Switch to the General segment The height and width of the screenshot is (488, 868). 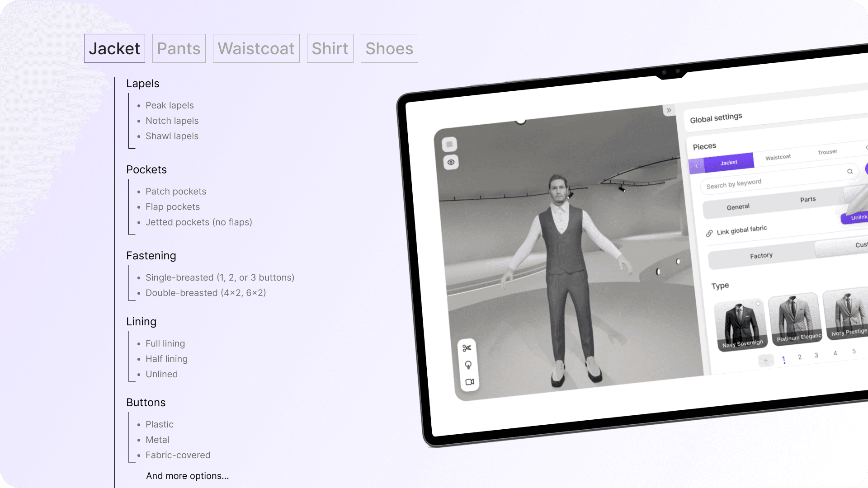(x=738, y=207)
